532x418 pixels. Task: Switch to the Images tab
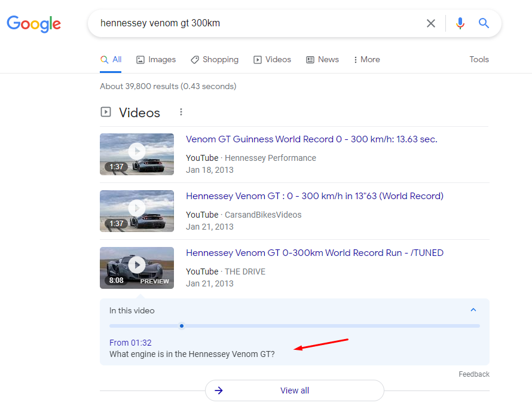coord(156,60)
